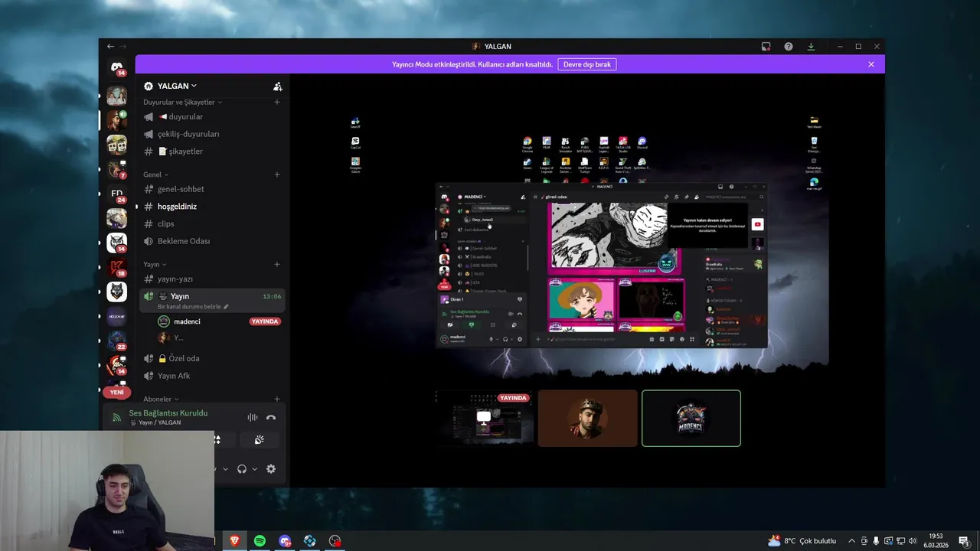Jump to new mentions with 'YENİ' pill

click(116, 392)
